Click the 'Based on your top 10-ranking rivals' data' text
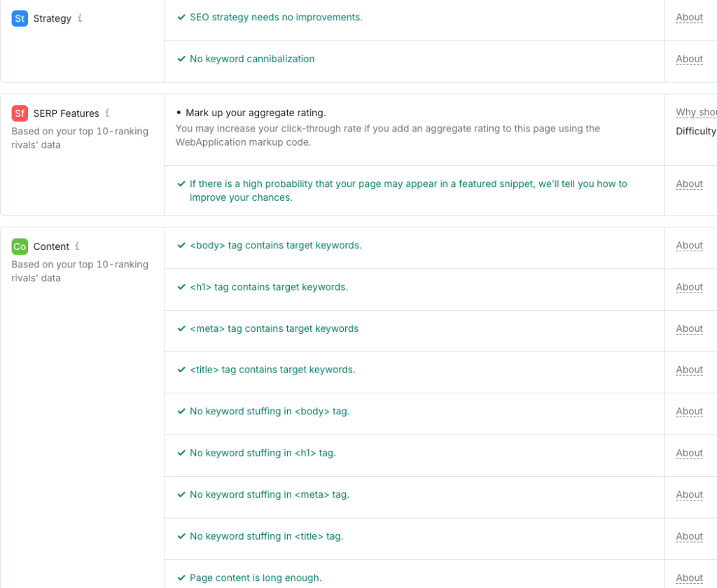Screen dimensions: 717x588 click(x=81, y=138)
